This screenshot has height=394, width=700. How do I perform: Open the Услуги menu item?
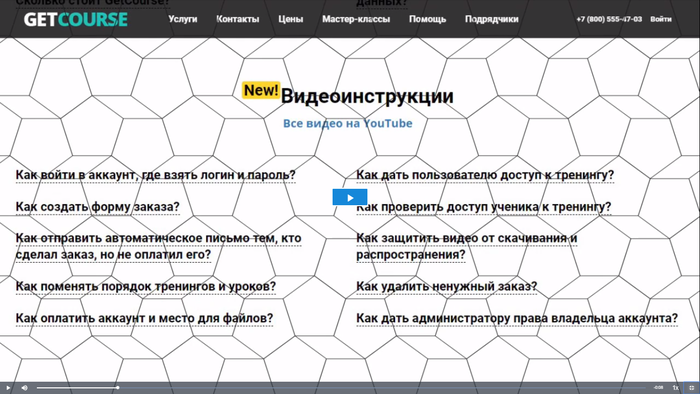tap(183, 19)
